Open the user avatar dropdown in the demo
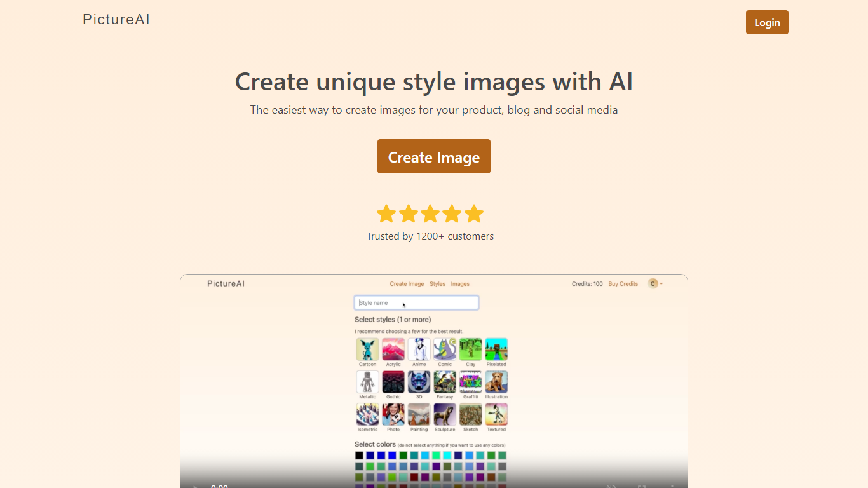The image size is (868, 488). coord(654,283)
